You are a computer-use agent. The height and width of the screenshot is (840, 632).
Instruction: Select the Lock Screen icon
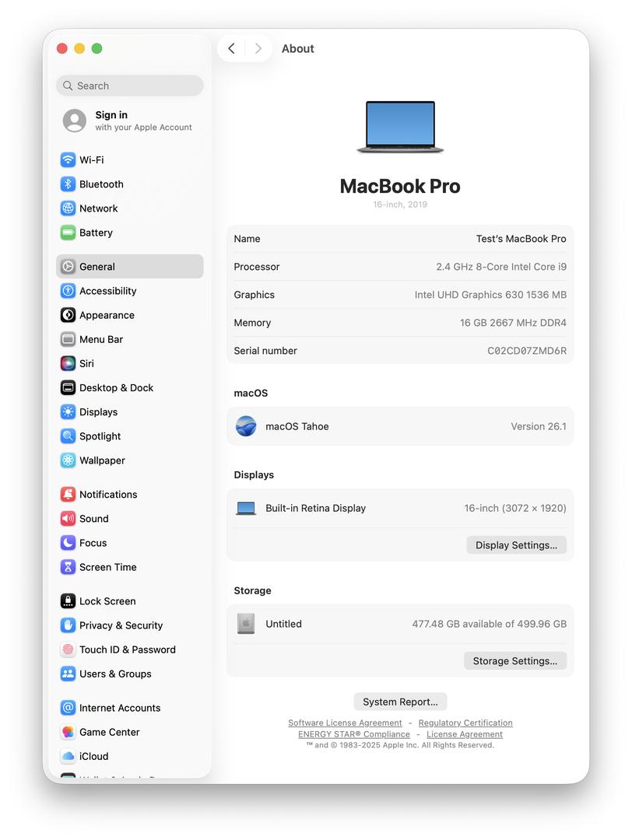68,600
